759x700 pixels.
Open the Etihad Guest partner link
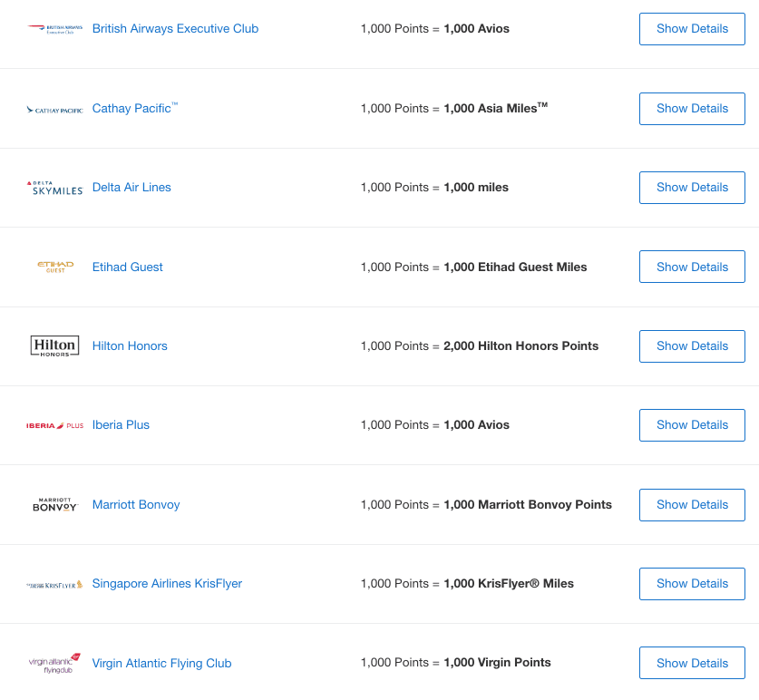tap(127, 267)
